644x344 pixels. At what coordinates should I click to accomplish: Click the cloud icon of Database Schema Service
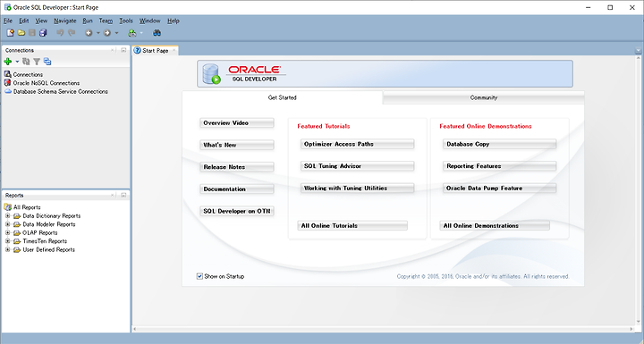(8, 91)
